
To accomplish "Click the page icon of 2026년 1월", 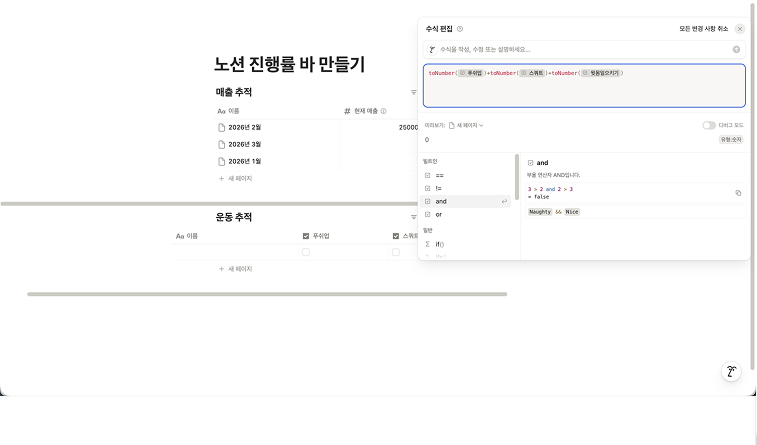I will (222, 161).
